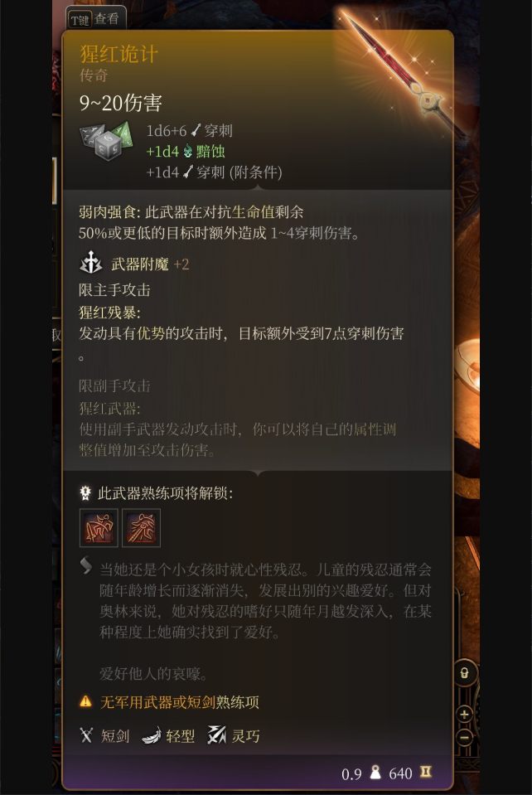This screenshot has height=795, width=532.
Task: Click the 此武器熟练项将解锁 proficiency icon
Action: tap(85, 492)
